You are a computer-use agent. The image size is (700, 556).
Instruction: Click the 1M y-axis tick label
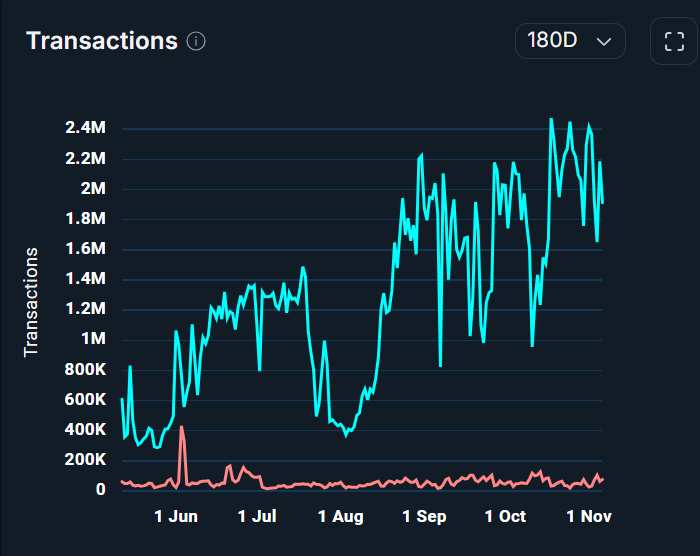pos(93,339)
